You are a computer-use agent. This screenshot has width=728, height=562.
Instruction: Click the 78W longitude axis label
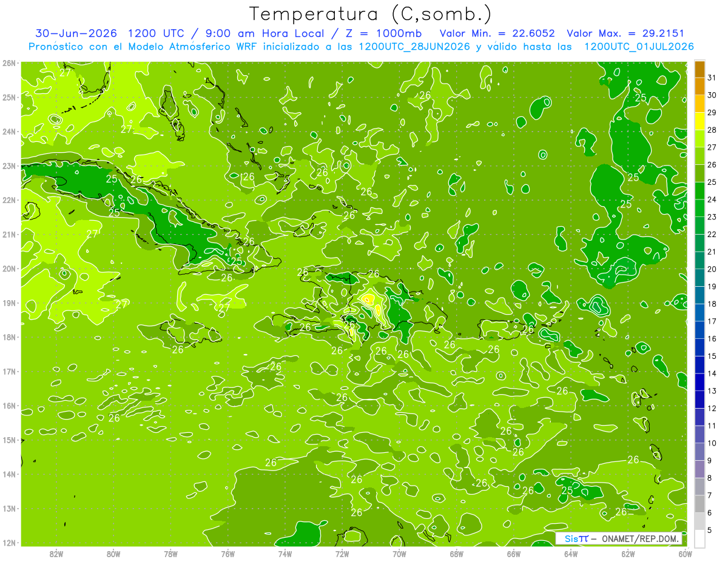point(170,554)
